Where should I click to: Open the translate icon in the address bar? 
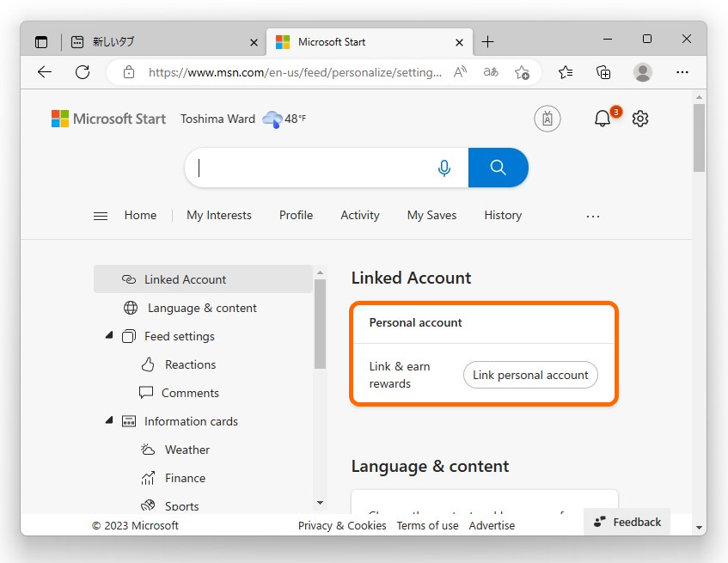tap(490, 73)
